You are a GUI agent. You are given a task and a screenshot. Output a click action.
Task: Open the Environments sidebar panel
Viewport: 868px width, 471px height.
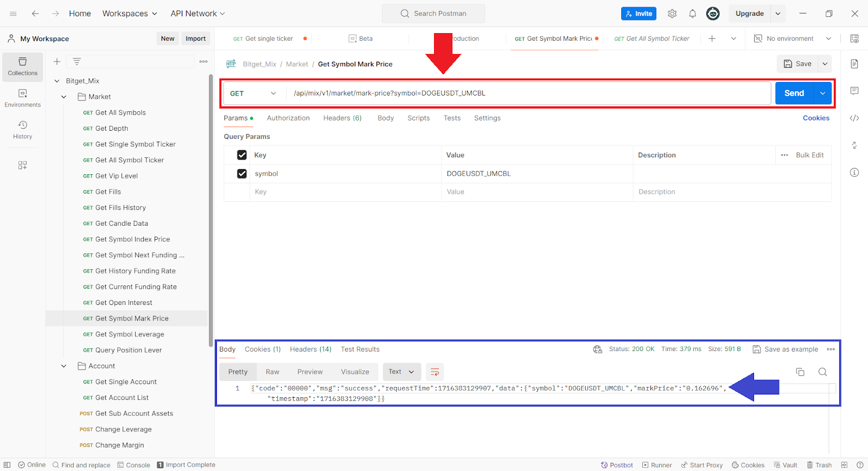point(23,98)
